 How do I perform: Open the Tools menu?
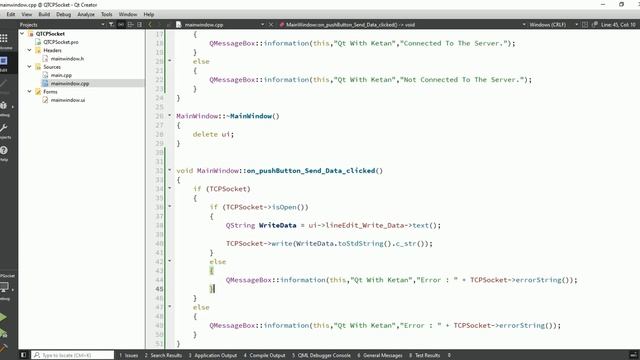(x=107, y=14)
